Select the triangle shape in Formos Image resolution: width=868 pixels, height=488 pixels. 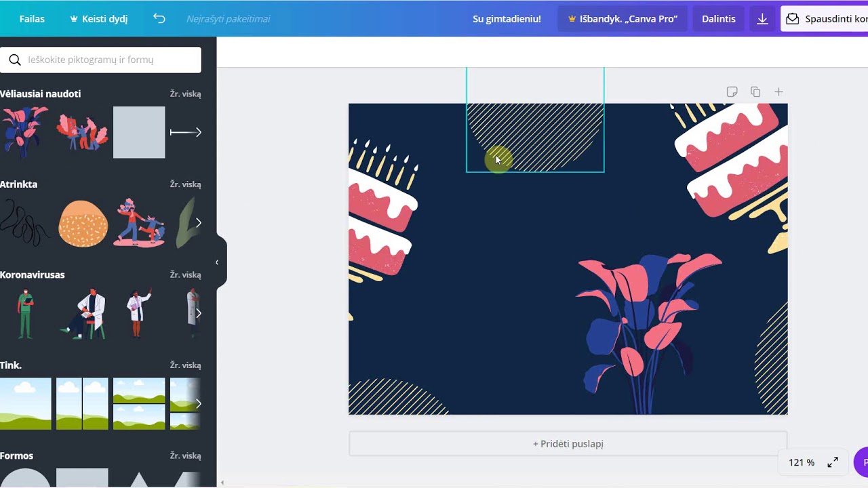point(139,479)
